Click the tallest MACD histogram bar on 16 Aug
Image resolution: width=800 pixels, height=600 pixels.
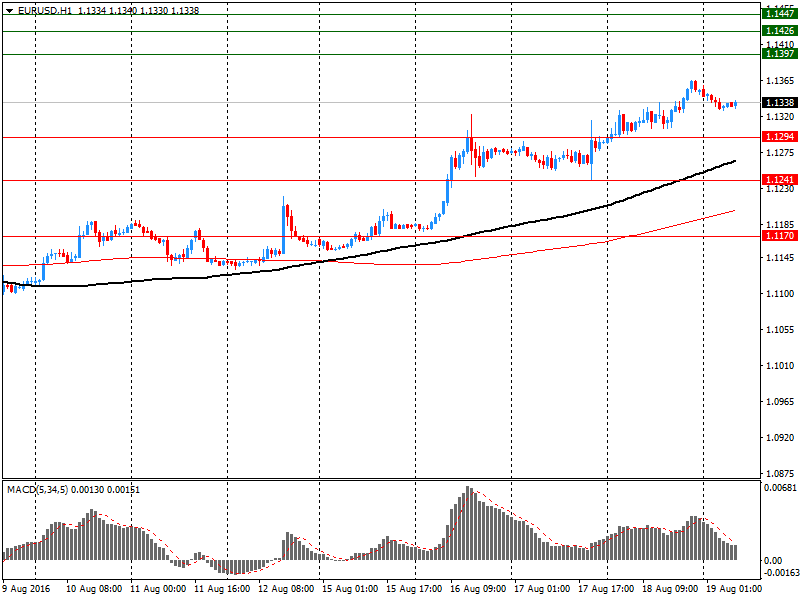click(x=469, y=523)
